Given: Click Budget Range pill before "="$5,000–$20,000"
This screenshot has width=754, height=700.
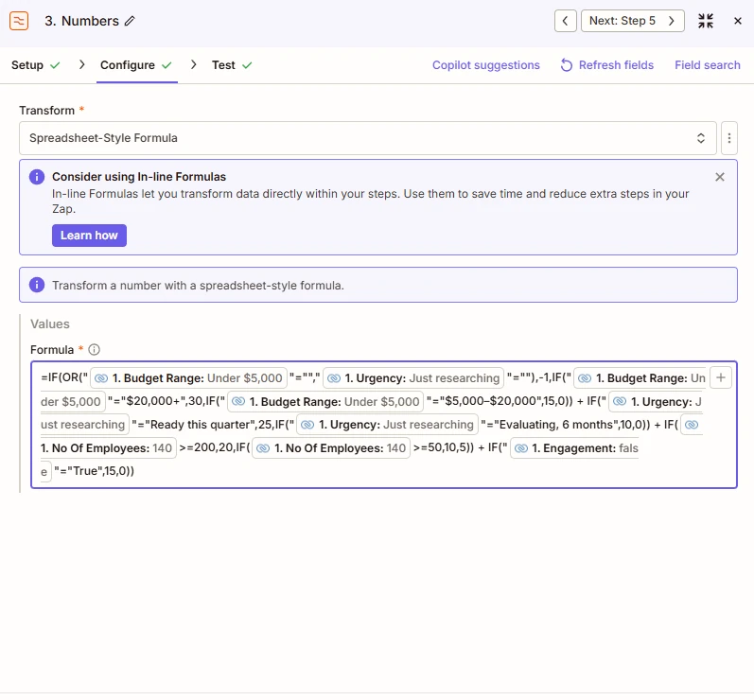Looking at the screenshot, I should coord(325,401).
